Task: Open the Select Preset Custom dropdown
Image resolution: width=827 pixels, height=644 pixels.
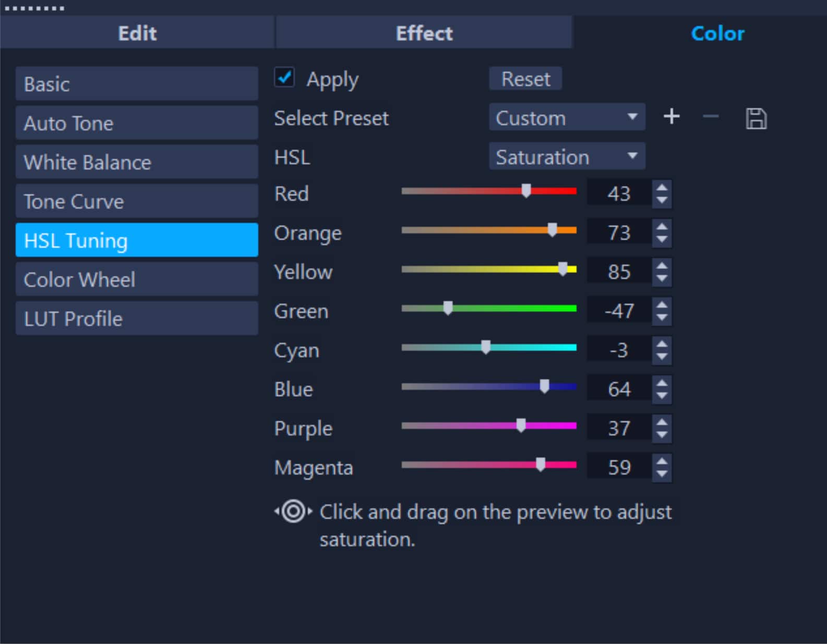Action: (x=567, y=117)
